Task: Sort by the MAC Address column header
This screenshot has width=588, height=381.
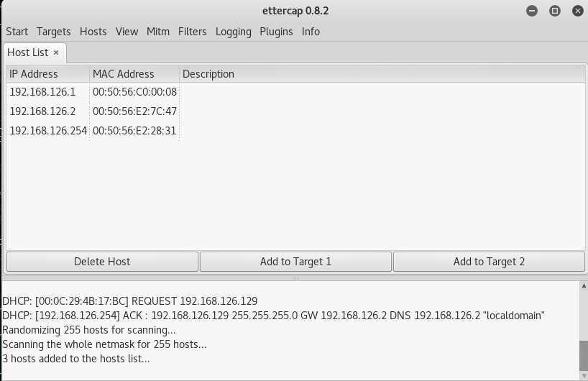Action: point(134,74)
